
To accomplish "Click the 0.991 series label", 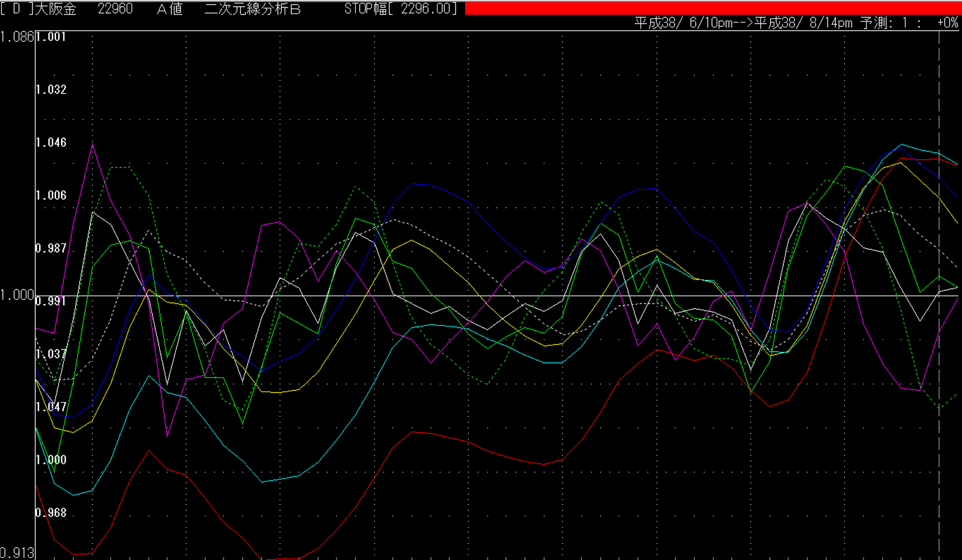I will (x=51, y=301).
